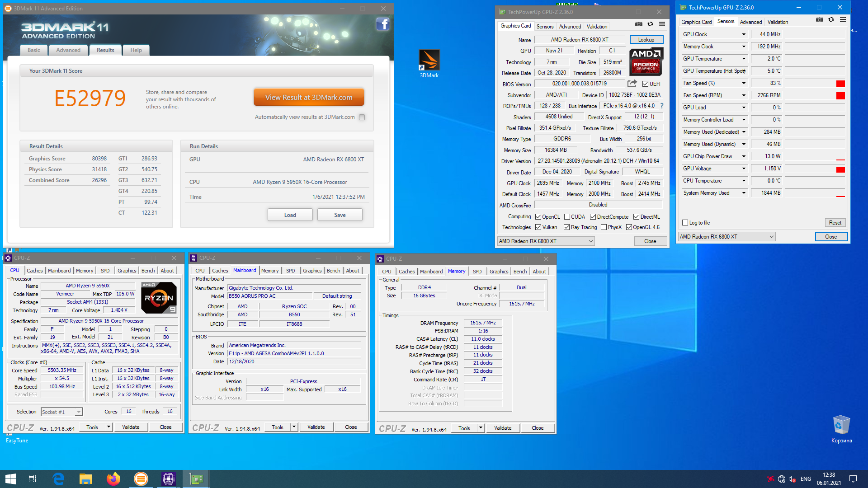
Task: Open the notification center icon
Action: 853,479
